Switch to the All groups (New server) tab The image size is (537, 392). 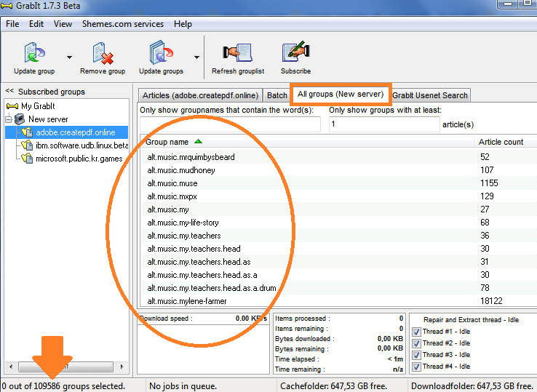click(x=341, y=94)
